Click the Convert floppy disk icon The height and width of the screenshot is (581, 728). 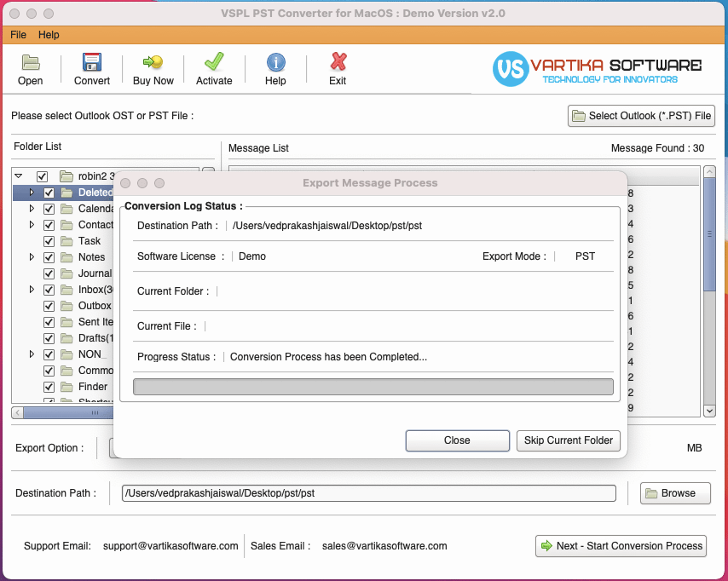92,62
